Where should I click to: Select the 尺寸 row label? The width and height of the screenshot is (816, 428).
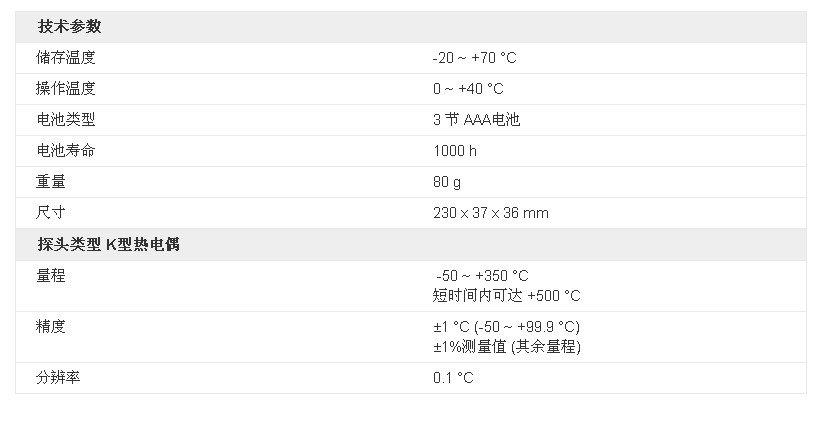click(50, 212)
